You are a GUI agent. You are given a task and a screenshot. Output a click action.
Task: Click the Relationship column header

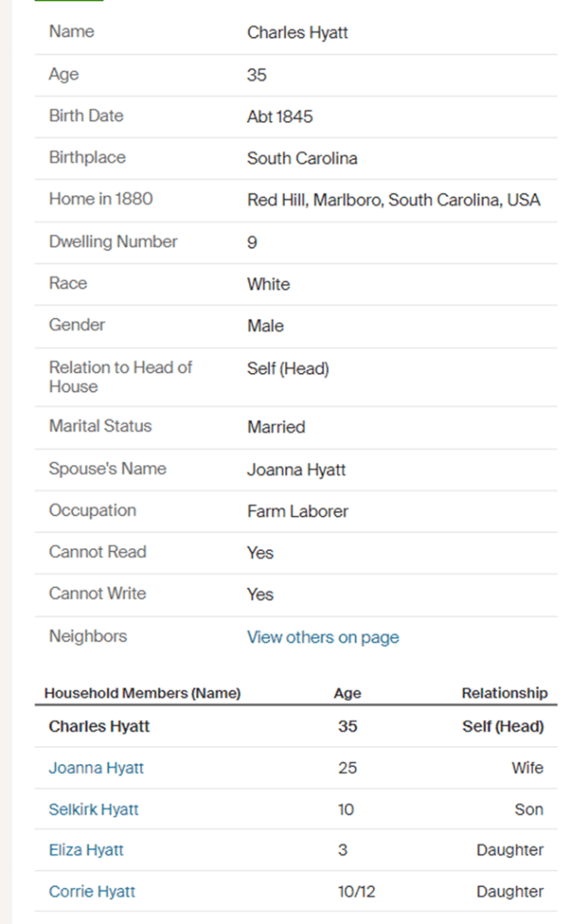[504, 693]
